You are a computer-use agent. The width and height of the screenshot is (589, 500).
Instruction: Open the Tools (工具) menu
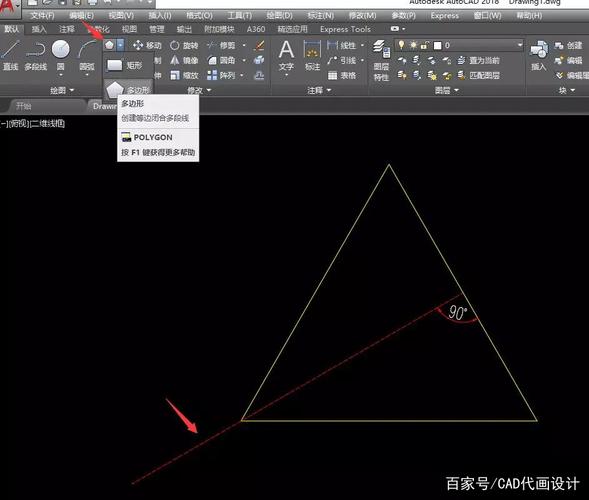(x=239, y=16)
